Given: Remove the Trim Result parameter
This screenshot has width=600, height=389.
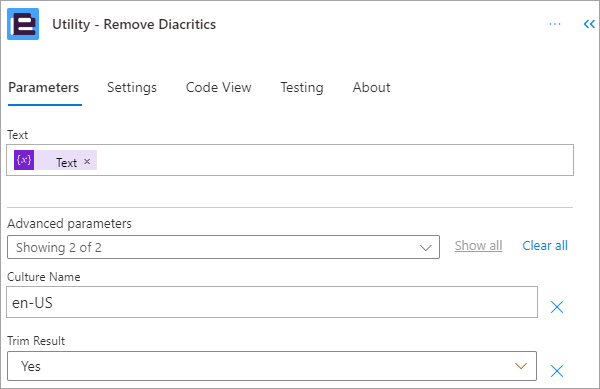Looking at the screenshot, I should point(557,371).
